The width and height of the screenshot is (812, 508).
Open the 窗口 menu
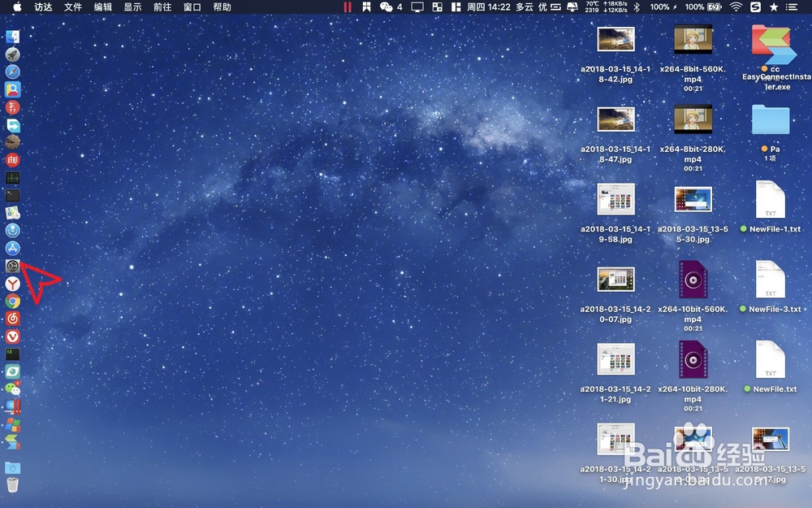[x=192, y=7]
